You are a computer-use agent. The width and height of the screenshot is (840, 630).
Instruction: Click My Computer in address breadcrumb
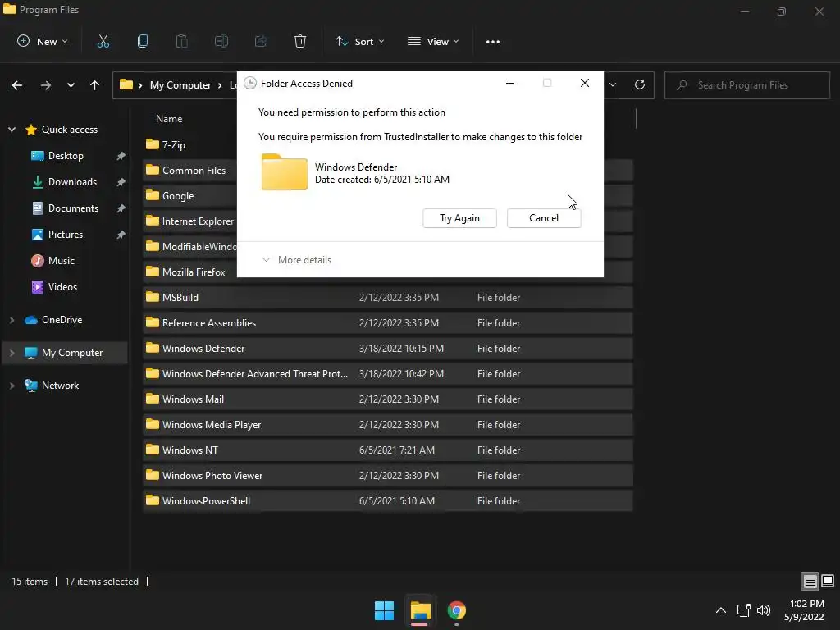tap(180, 85)
